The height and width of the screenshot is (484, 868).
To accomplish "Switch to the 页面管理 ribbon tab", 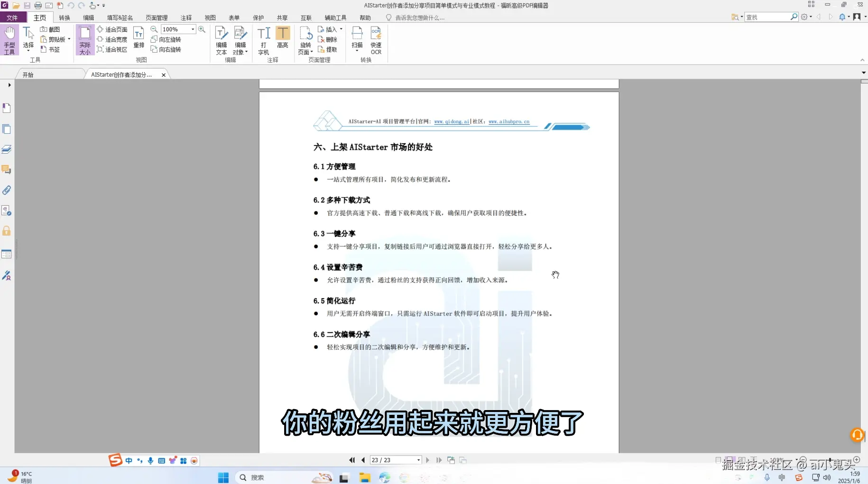I will (x=157, y=18).
